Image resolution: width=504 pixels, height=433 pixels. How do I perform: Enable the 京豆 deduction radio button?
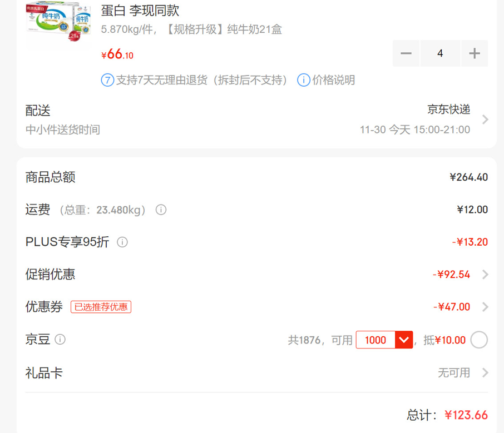479,340
